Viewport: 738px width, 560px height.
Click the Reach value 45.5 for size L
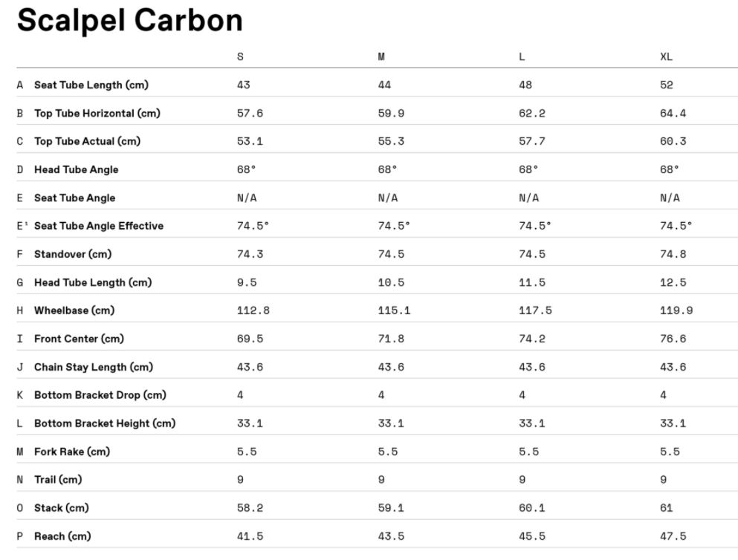tap(532, 536)
